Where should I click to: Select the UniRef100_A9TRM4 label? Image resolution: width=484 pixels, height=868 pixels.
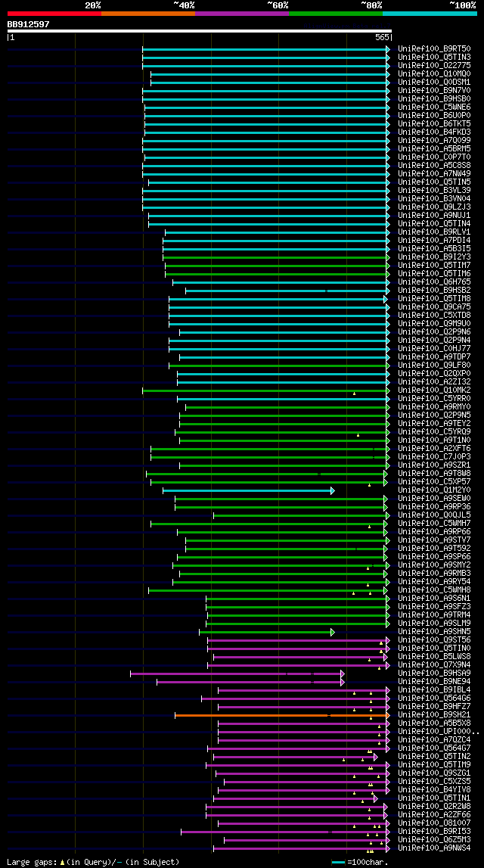(434, 615)
